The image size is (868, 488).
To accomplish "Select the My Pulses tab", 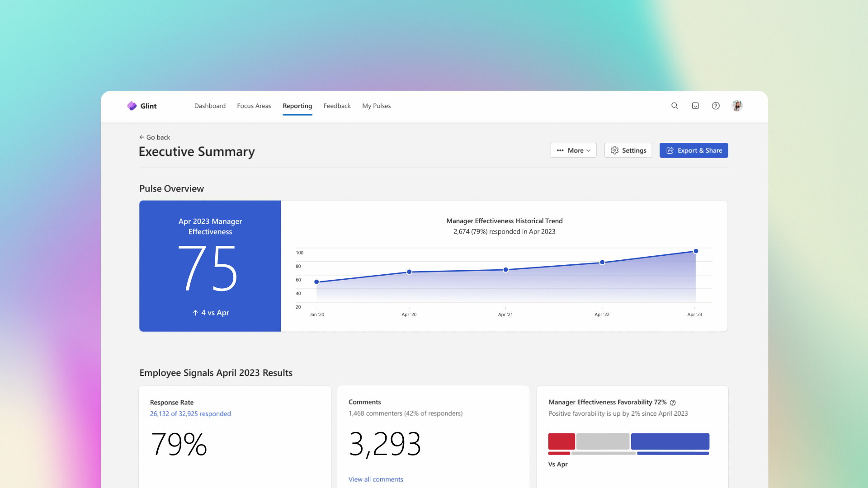I will (x=376, y=106).
